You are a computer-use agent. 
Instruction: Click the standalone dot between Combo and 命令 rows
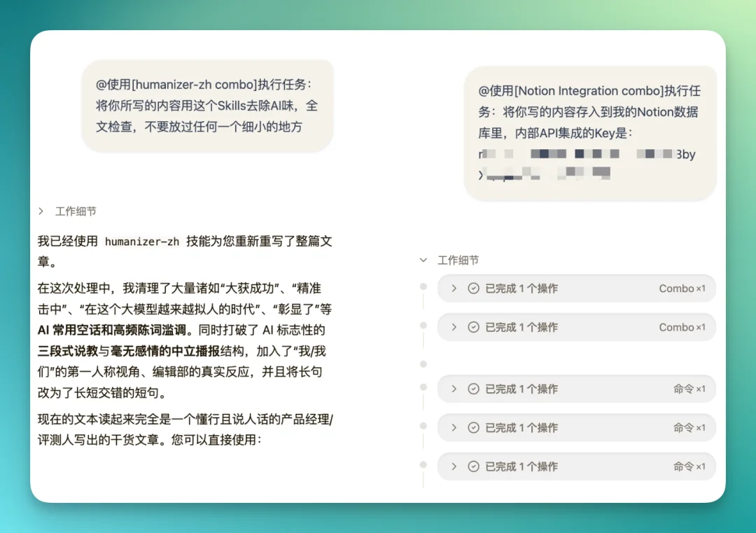click(x=423, y=364)
